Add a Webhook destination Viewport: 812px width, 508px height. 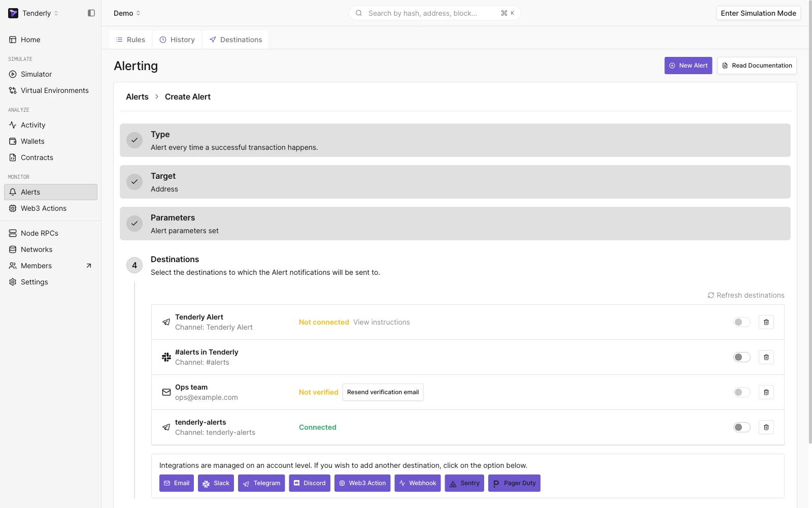pos(418,483)
